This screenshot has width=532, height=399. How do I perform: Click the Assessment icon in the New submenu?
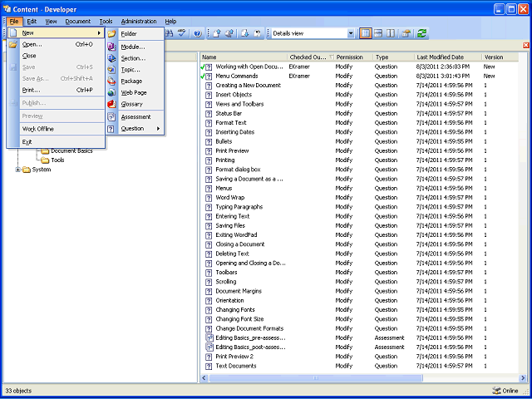pos(111,117)
